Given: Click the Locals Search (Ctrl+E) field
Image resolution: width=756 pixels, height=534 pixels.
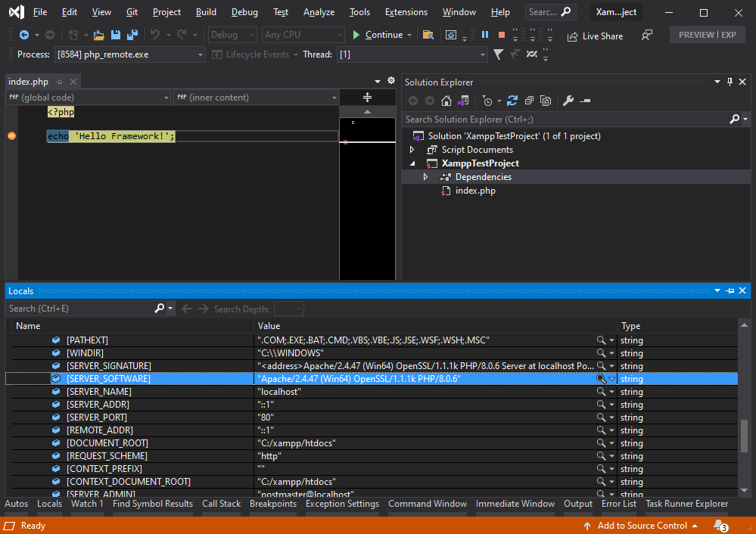Looking at the screenshot, I should 80,309.
